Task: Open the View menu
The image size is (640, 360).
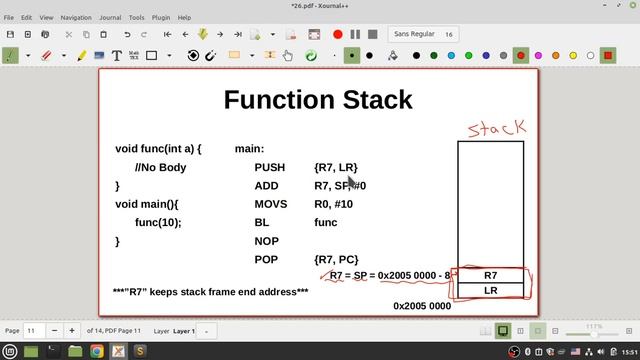Action: coord(46,18)
